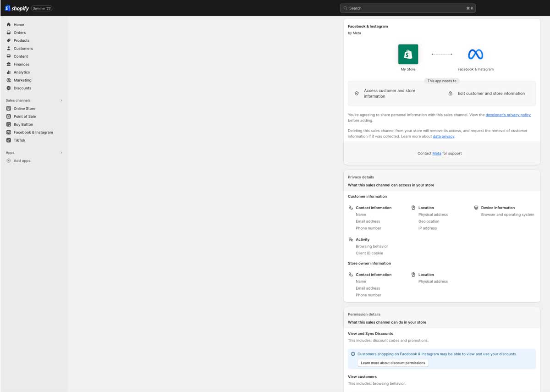
Task: Click Learn more about discount permissions
Action: point(393,363)
